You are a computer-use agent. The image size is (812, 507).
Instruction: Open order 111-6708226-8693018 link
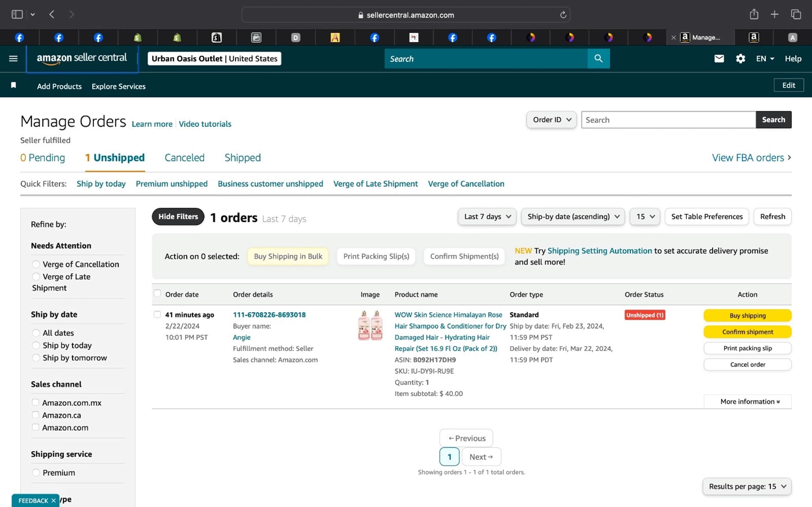269,314
